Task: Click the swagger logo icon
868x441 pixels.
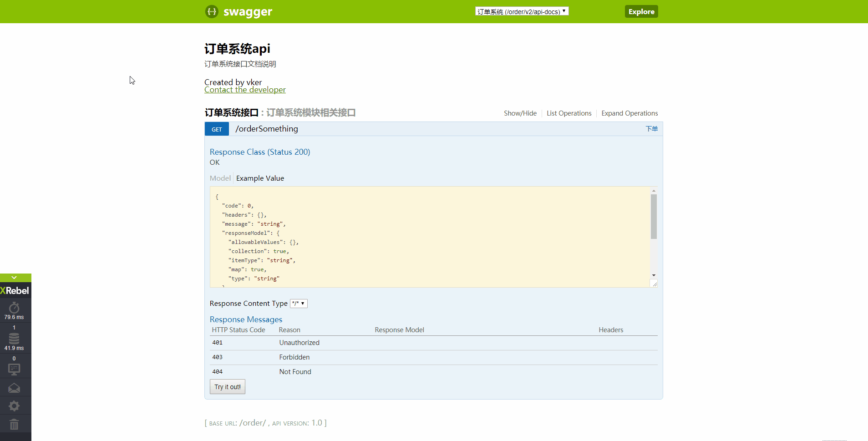Action: 212,11
